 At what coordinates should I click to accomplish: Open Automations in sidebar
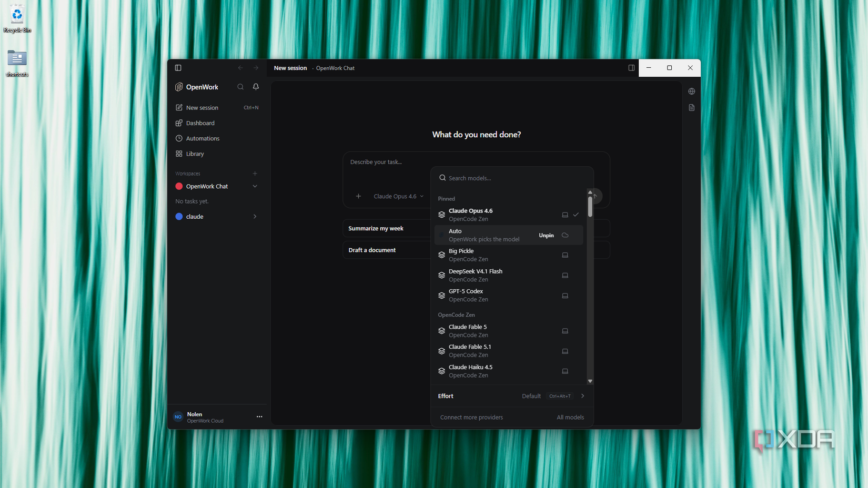[x=217, y=138]
